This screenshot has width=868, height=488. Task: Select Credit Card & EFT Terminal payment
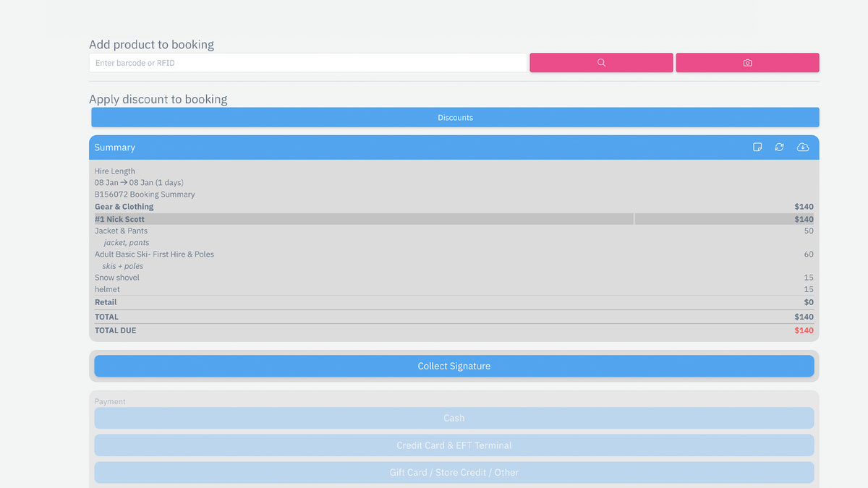point(454,445)
